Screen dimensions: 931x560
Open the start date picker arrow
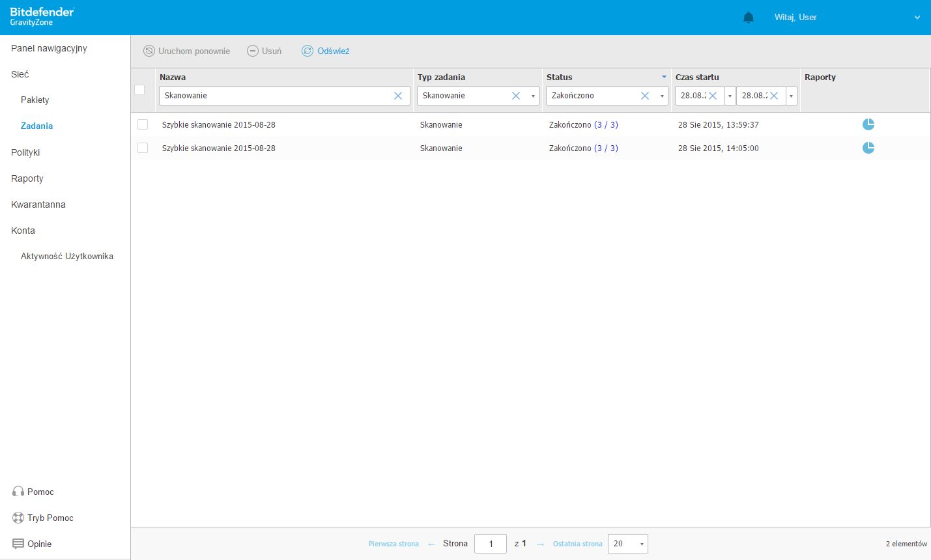click(730, 96)
